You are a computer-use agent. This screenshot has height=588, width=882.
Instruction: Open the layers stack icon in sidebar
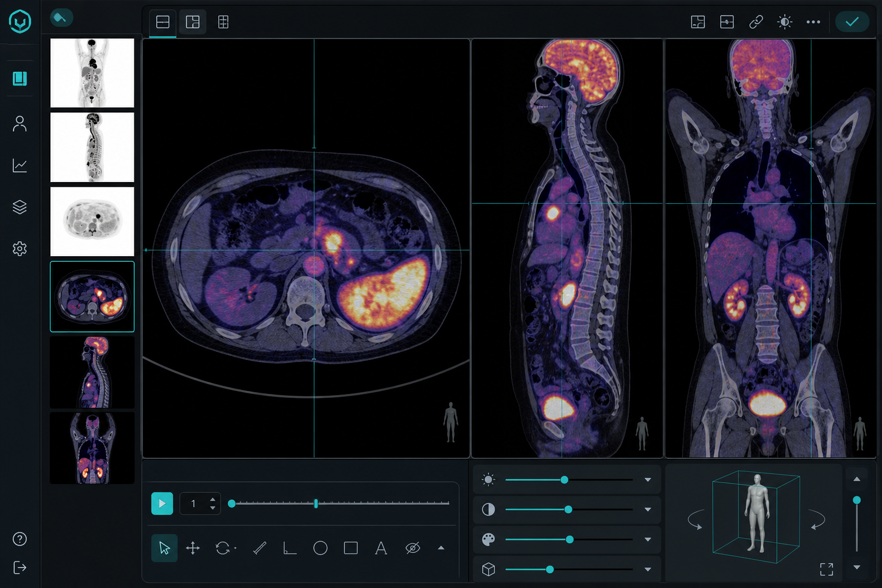coord(20,207)
